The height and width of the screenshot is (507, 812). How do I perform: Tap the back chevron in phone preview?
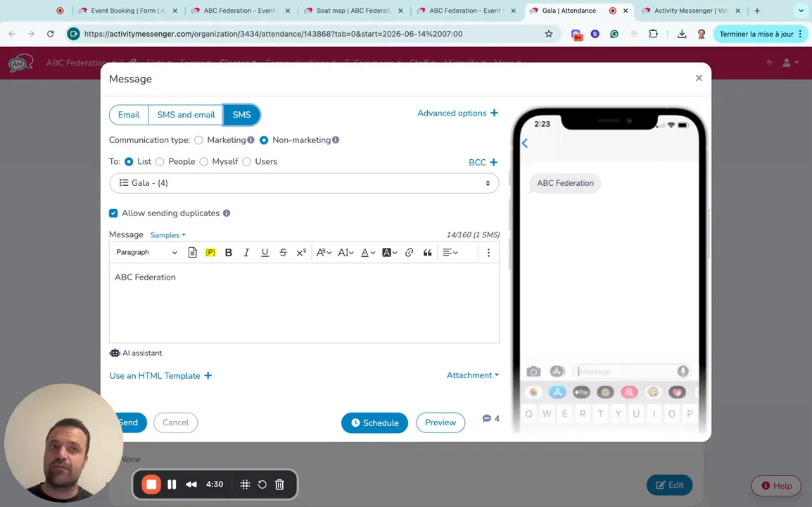525,143
